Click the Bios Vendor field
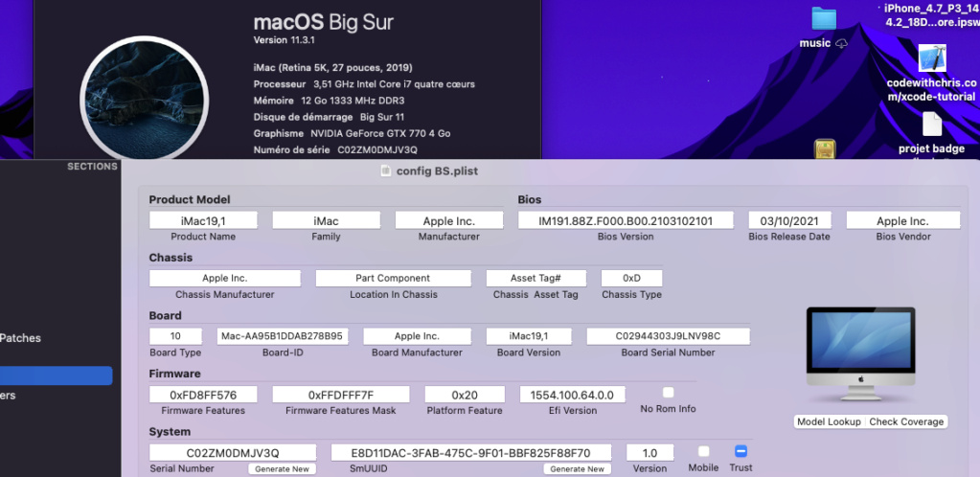980x477 pixels. tap(903, 220)
